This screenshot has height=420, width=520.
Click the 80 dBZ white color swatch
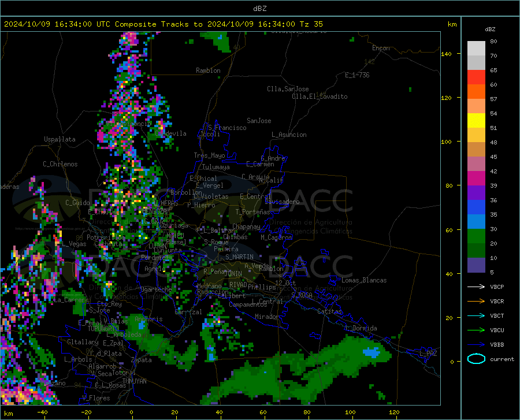(x=476, y=49)
